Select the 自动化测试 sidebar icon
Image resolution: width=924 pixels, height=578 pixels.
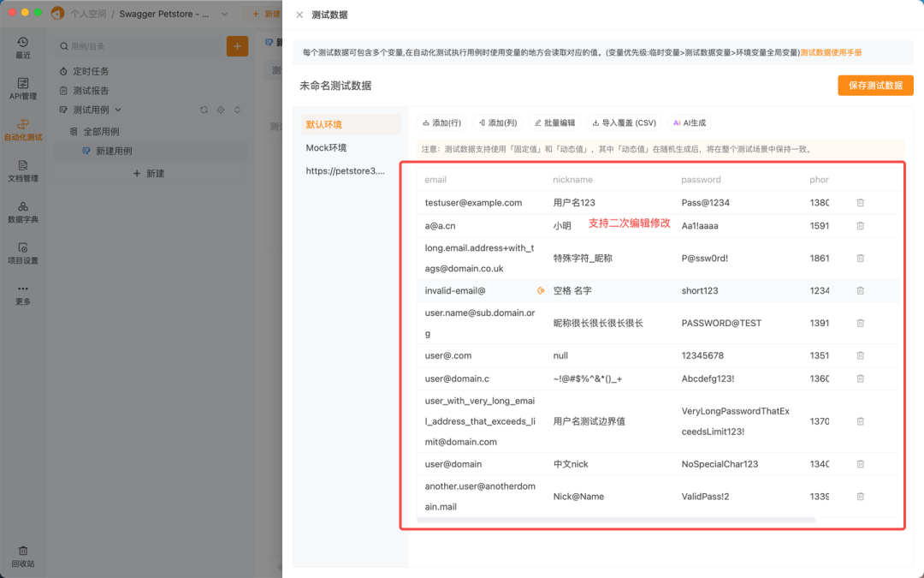tap(22, 130)
